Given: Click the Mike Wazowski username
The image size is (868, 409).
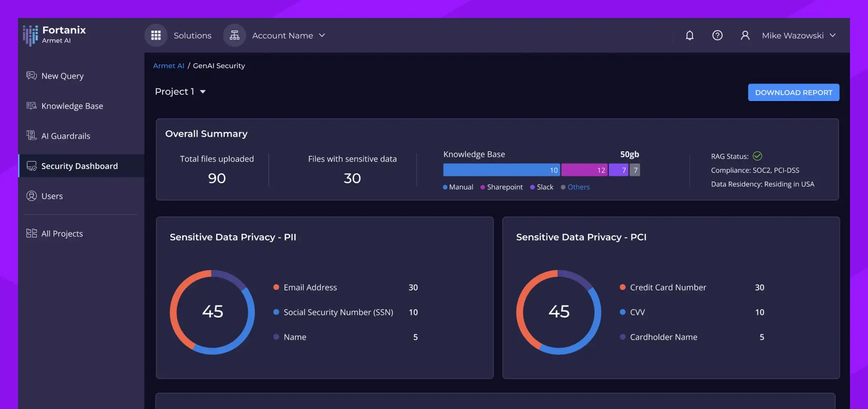Looking at the screenshot, I should pyautogui.click(x=793, y=36).
